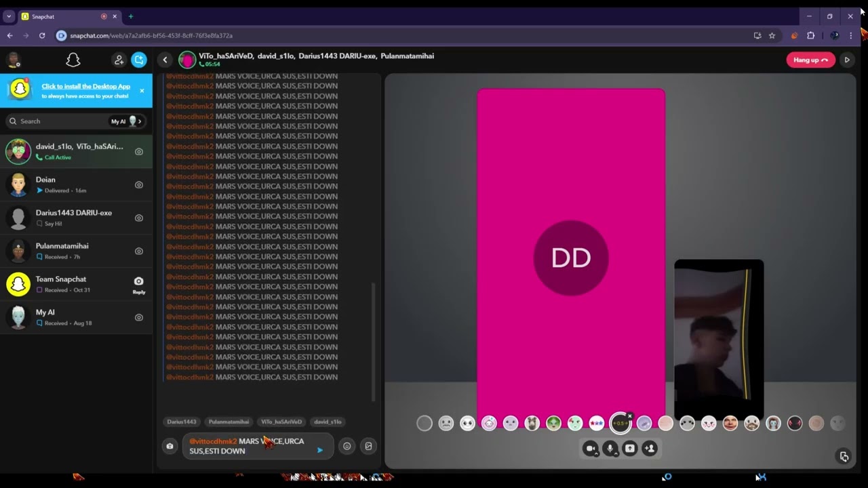Click the arrow icon next to Hang up

[x=847, y=60]
